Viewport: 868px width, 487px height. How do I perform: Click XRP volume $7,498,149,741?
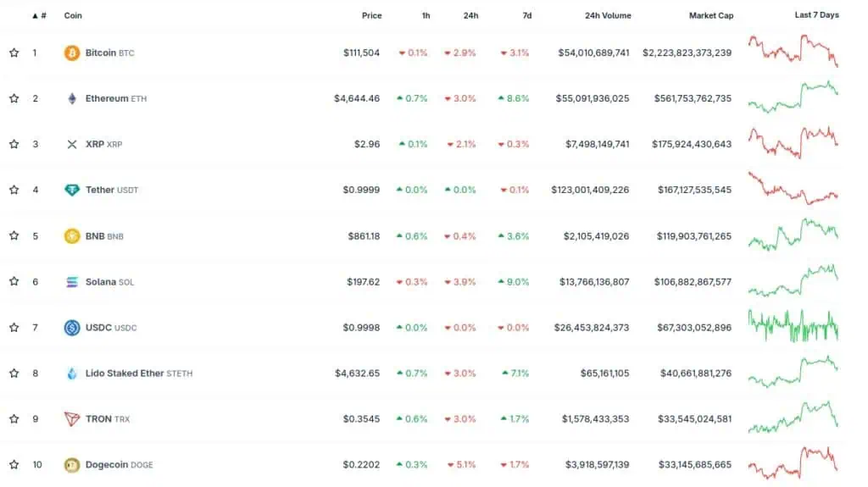pos(598,144)
